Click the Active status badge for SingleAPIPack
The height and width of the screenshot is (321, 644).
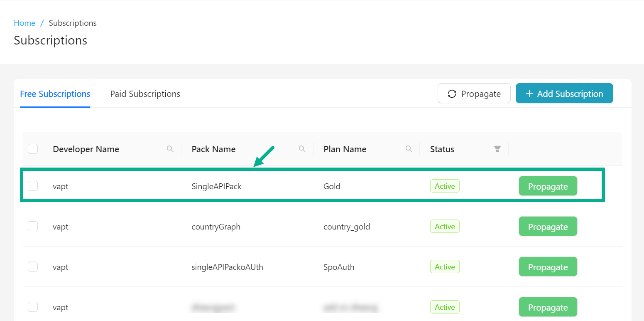click(x=445, y=186)
